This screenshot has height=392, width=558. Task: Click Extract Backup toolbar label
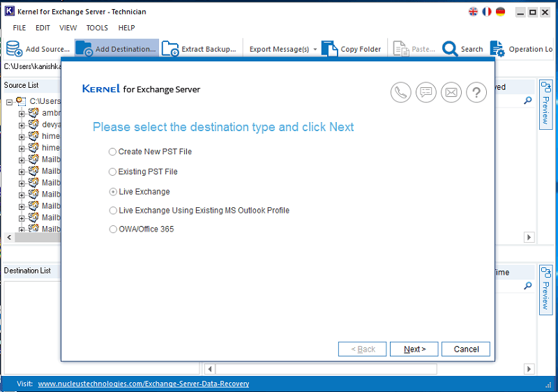click(209, 49)
